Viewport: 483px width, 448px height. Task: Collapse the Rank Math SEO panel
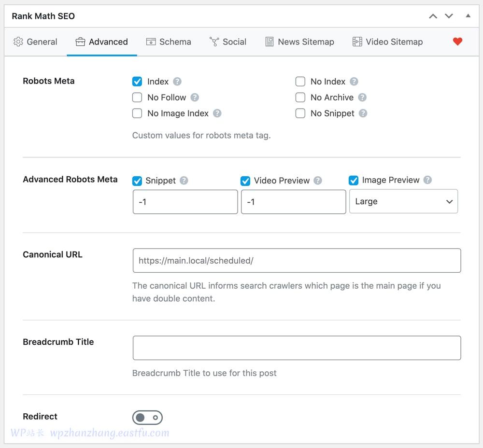[x=468, y=16]
